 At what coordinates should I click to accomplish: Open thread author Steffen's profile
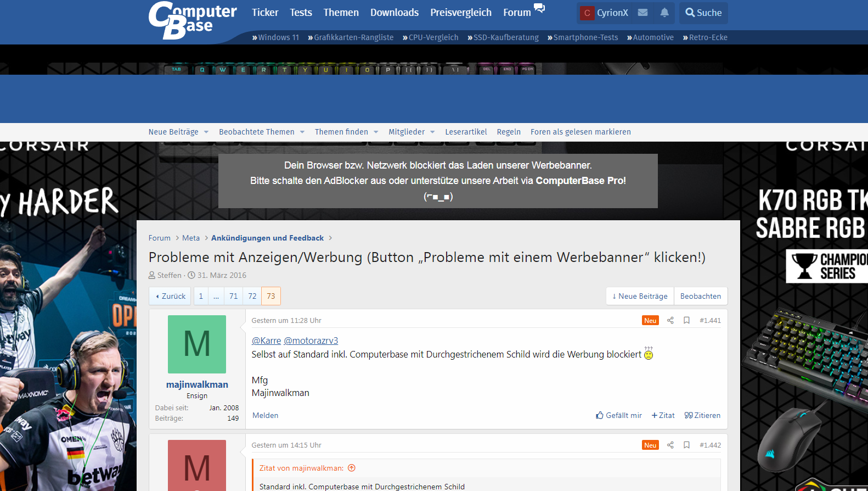click(169, 275)
